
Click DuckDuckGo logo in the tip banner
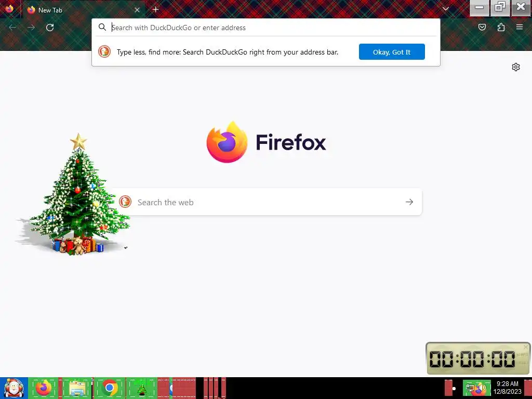click(x=104, y=51)
